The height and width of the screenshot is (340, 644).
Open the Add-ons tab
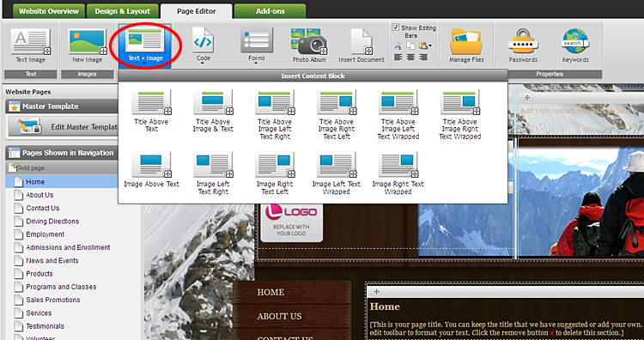click(x=270, y=11)
